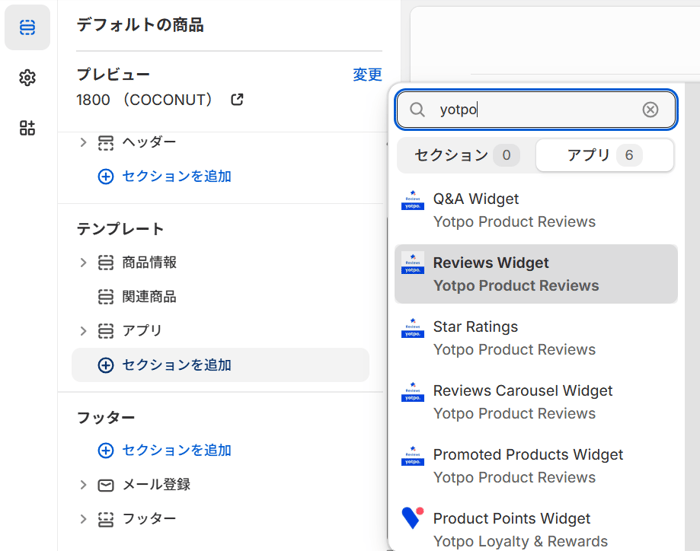Click plus icon in テンプレート add section
This screenshot has width=700, height=551.
(106, 365)
